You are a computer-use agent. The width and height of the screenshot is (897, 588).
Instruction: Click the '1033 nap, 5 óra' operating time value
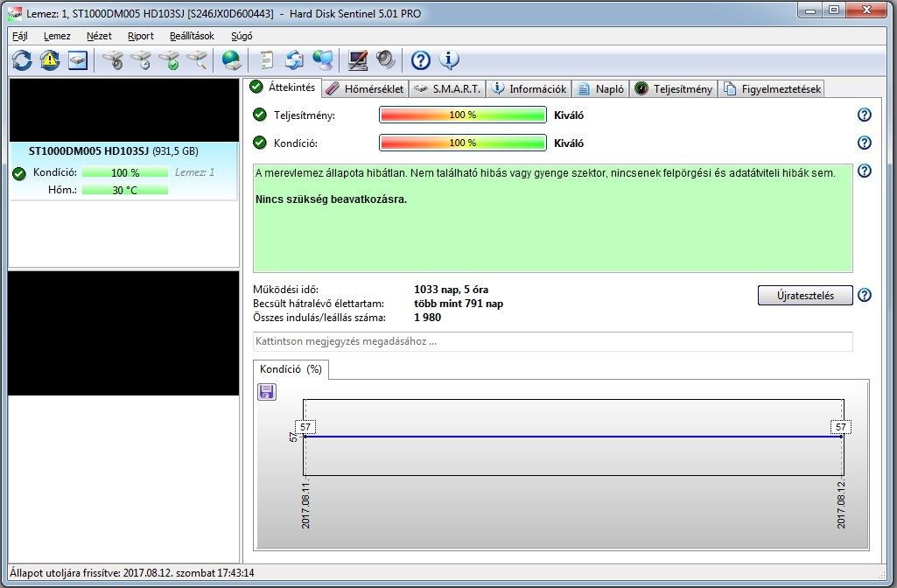click(452, 290)
